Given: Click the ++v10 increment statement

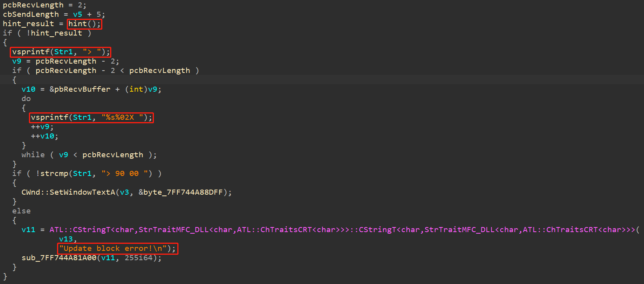Looking at the screenshot, I should 45,136.
